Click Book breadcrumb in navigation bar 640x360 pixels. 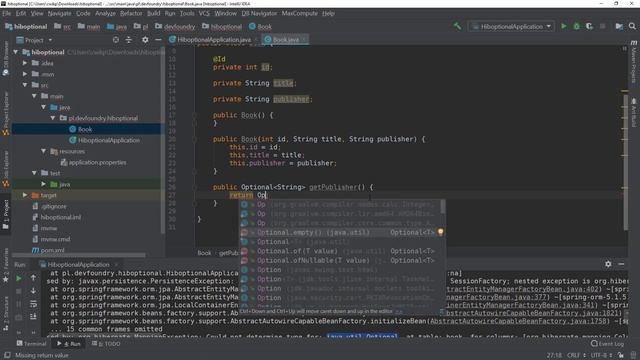(260, 27)
